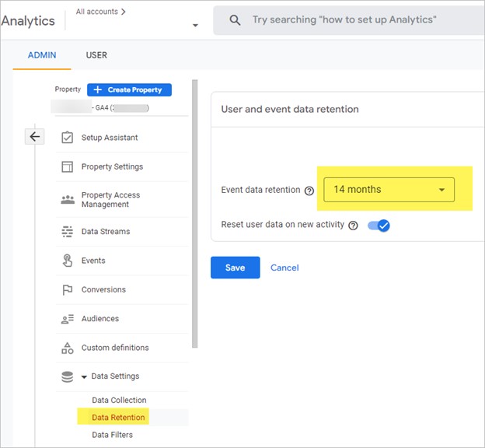The width and height of the screenshot is (485, 448).
Task: Open the account selector dropdown arrow
Action: coord(195,26)
